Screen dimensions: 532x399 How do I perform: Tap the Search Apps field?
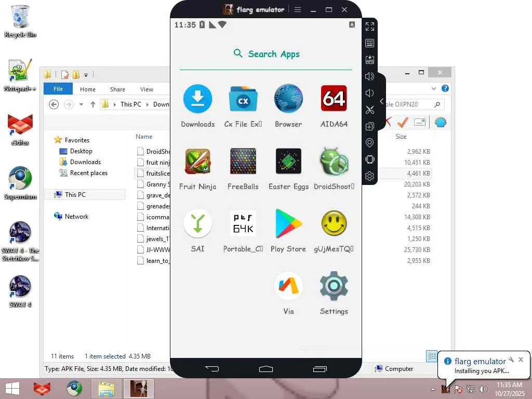click(266, 54)
